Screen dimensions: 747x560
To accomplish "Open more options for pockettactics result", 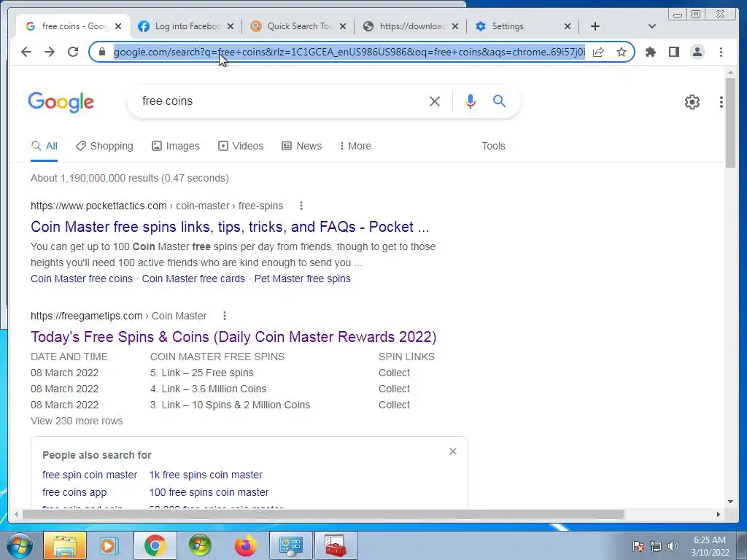I will point(301,206).
